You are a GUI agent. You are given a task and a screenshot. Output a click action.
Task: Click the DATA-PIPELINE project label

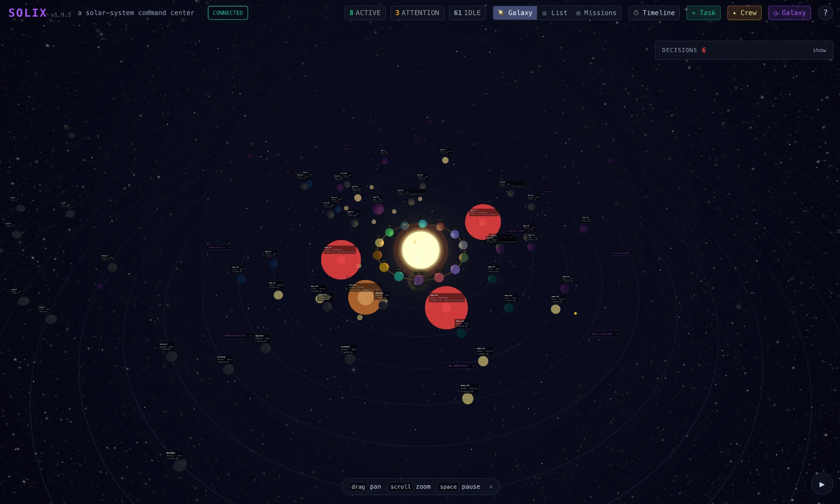[605, 334]
